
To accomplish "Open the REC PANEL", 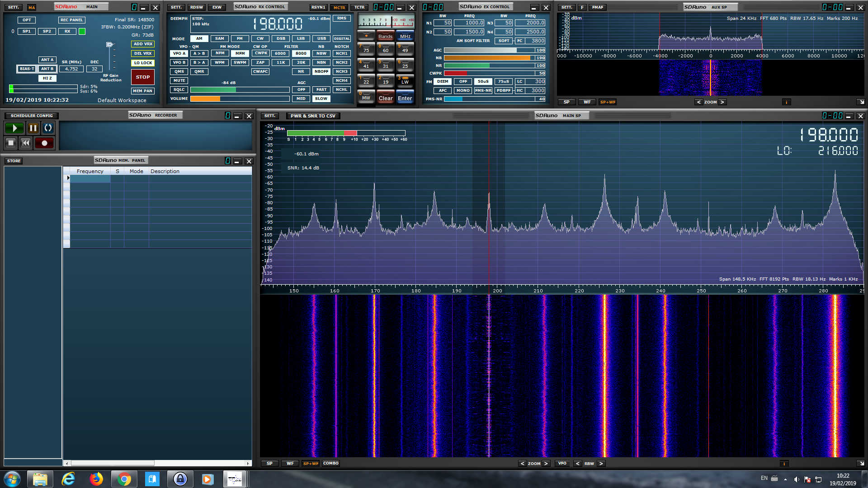I will (71, 20).
